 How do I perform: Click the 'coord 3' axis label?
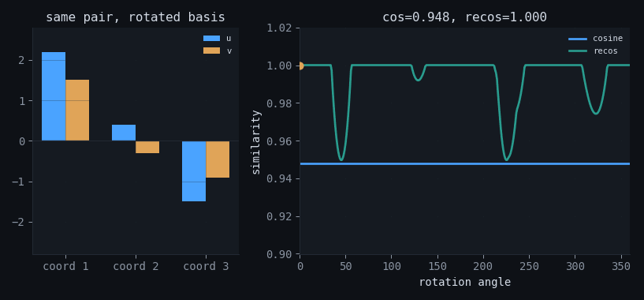click(206, 267)
